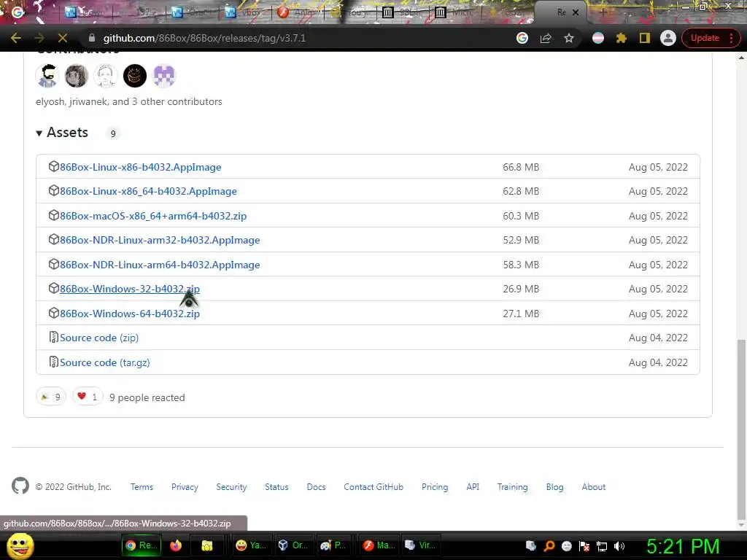Switch to the Ya... taskbar window
The image size is (747, 560).
251,545
